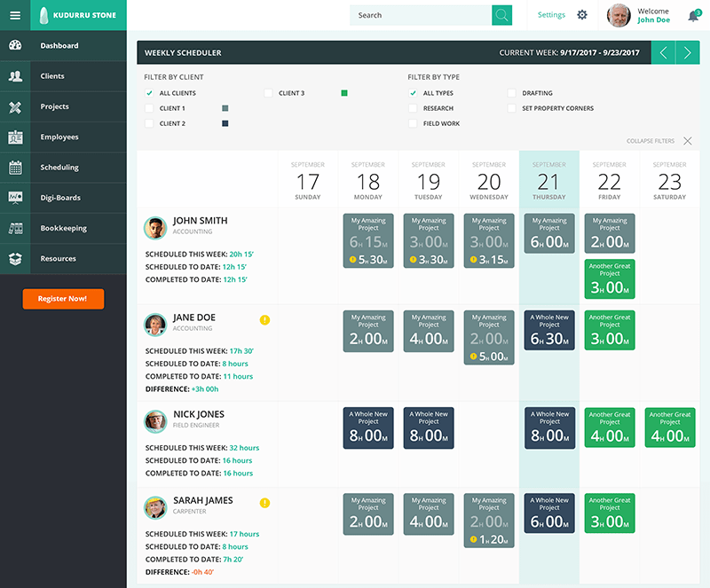
Task: Click Client 3 green color swatch
Action: click(344, 93)
